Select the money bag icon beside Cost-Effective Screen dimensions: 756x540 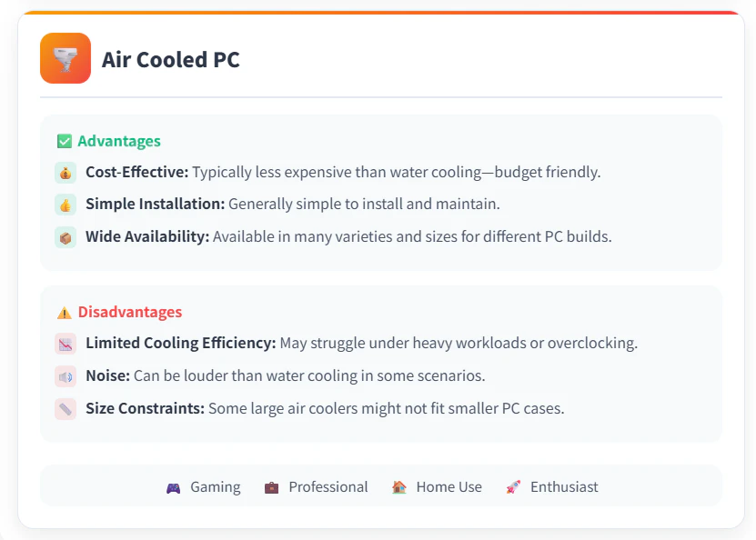pos(65,172)
